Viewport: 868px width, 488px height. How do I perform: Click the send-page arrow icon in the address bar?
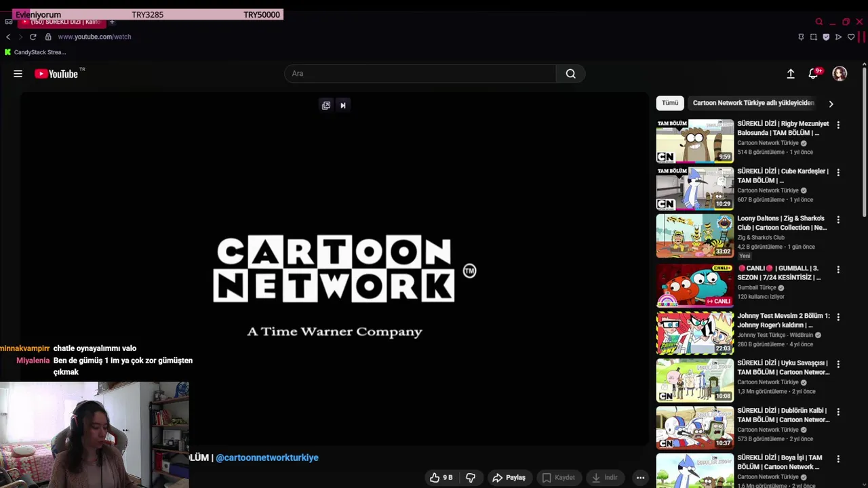point(839,37)
